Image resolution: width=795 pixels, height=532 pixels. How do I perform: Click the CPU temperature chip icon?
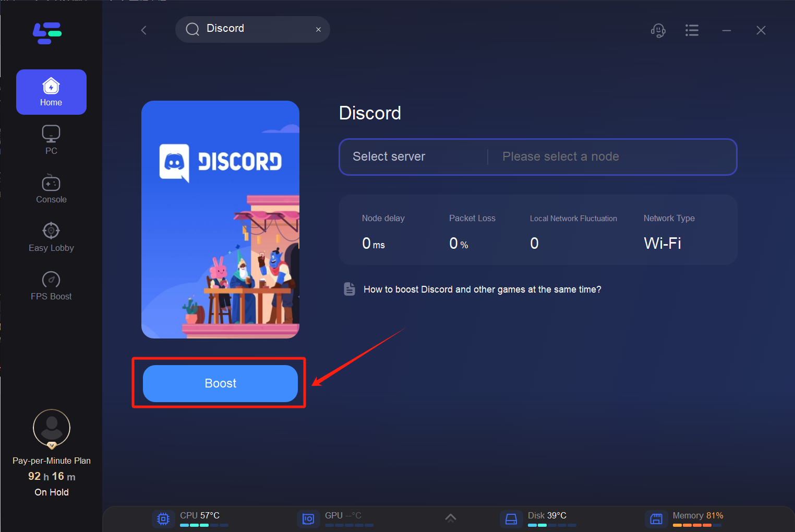[163, 519]
